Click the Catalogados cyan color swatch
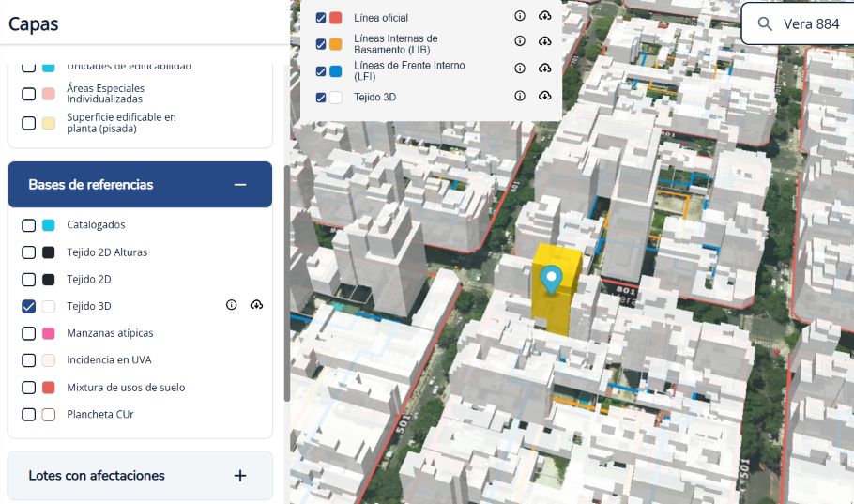Image resolution: width=854 pixels, height=504 pixels. 49,225
